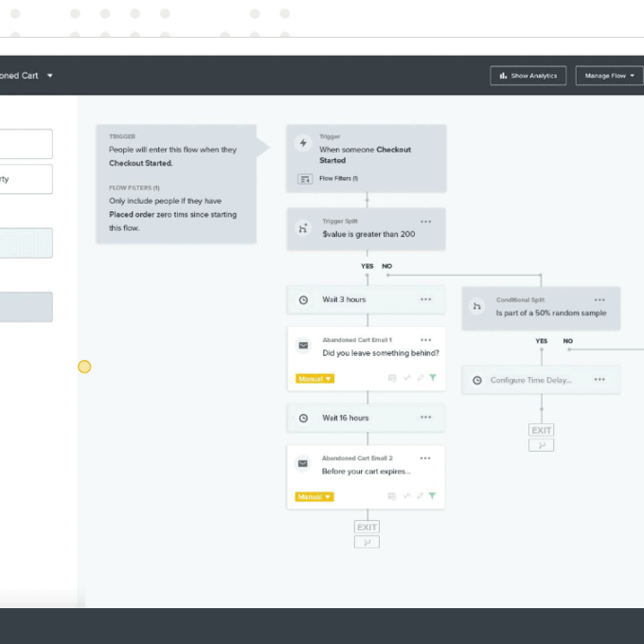This screenshot has width=644, height=644.
Task: Click the Flow Filters icon in trigger card
Action: [x=305, y=178]
